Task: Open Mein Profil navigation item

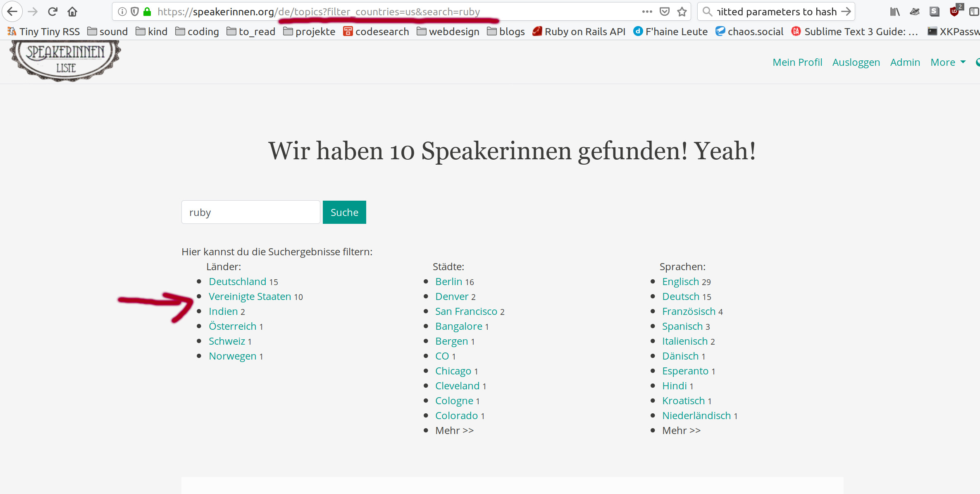Action: click(x=797, y=62)
